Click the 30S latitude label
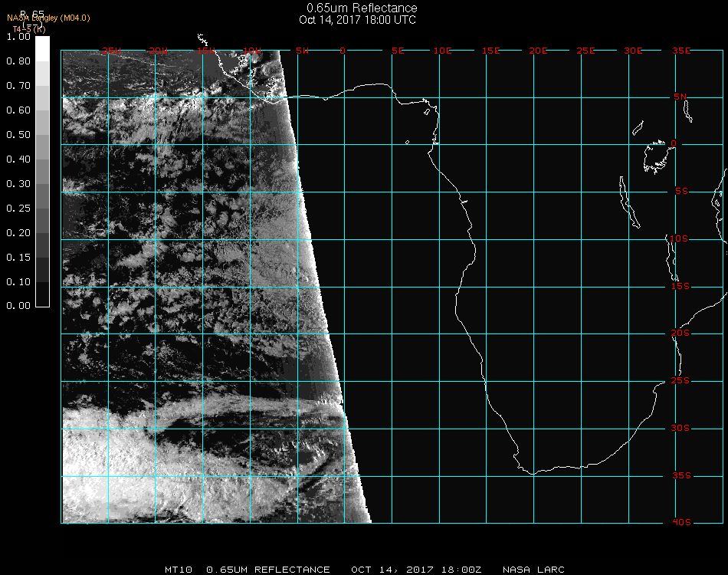The image size is (728, 575). (680, 429)
